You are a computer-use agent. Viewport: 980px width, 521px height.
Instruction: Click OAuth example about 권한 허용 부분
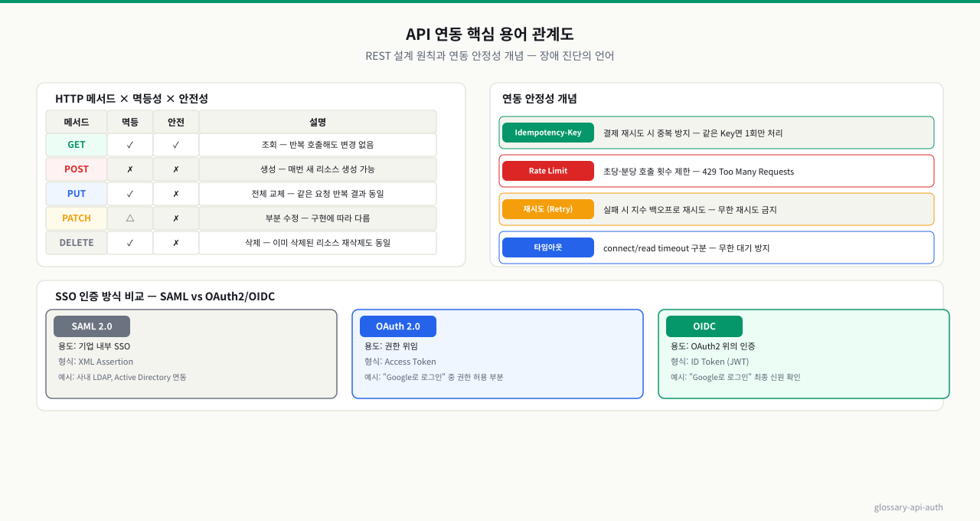(434, 377)
